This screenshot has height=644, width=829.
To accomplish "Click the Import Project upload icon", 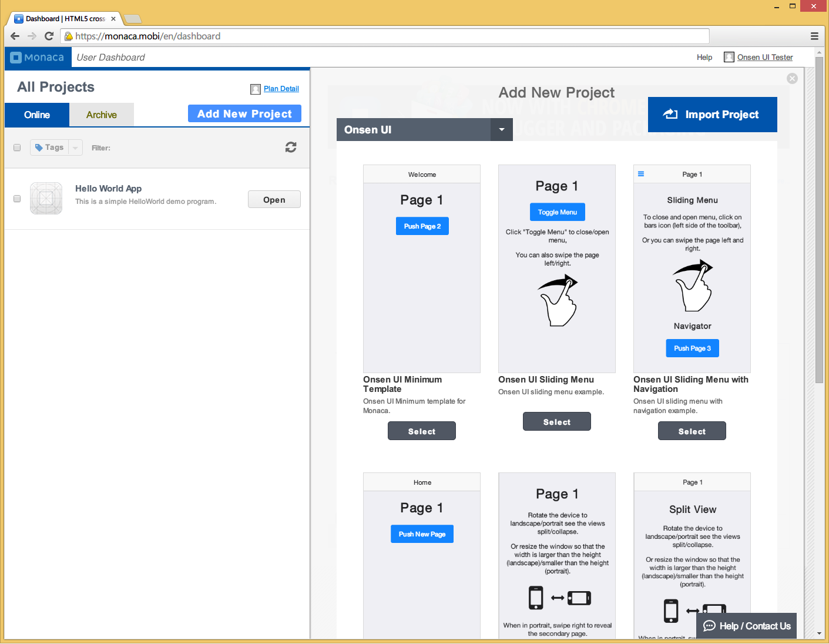I will pyautogui.click(x=669, y=114).
